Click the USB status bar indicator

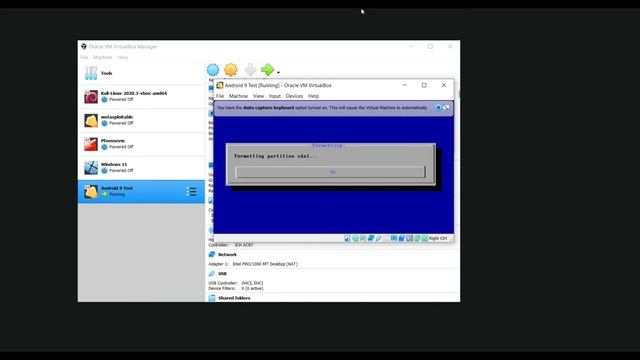coord(378,238)
